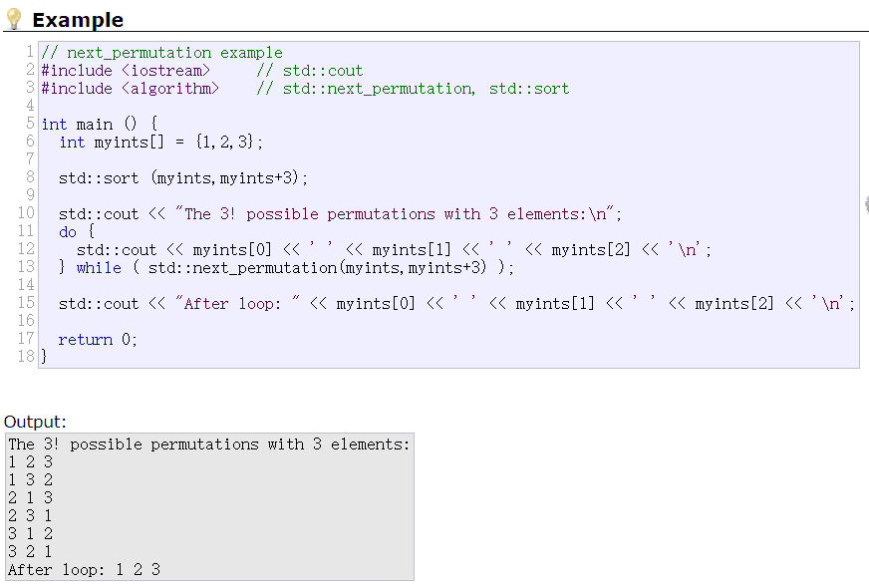Viewport: 869px width, 588px height.
Task: Click the do keyword in code
Action: [68, 232]
